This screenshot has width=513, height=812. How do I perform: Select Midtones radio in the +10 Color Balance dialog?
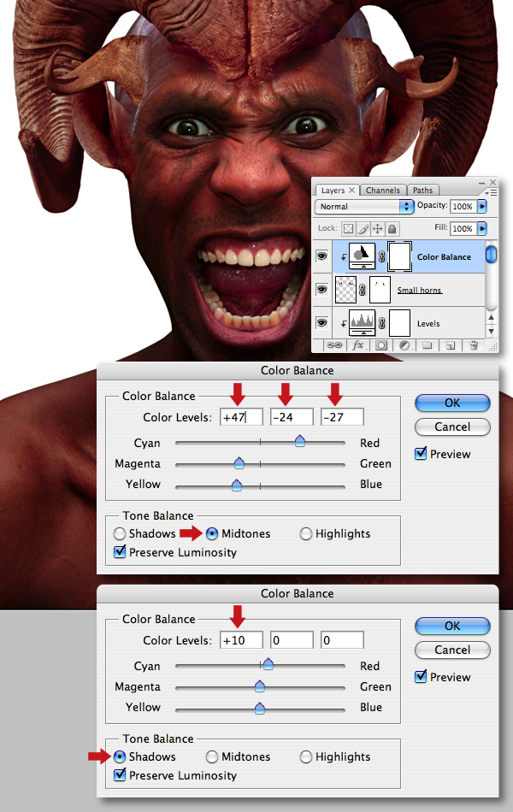click(212, 756)
